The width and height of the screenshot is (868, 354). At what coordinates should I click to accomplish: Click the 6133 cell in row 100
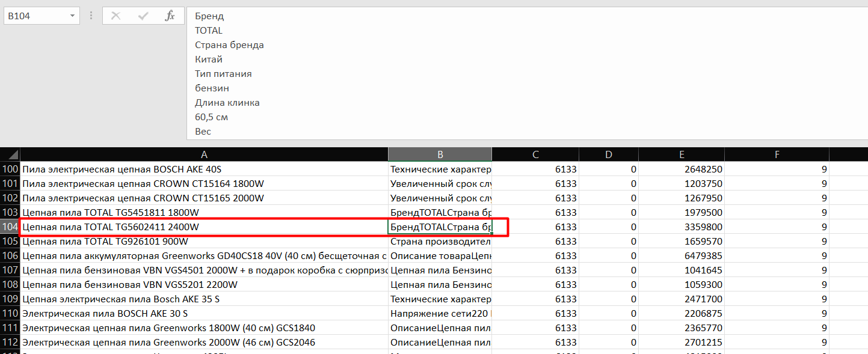(x=535, y=169)
